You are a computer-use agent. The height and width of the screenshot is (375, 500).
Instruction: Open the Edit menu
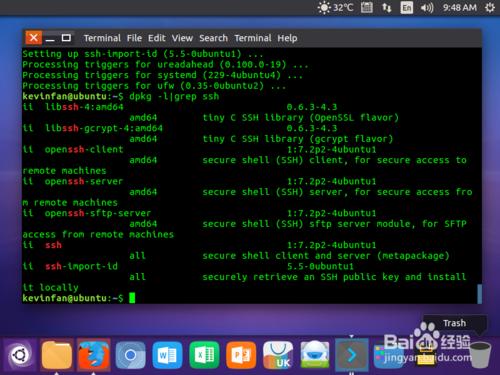point(157,38)
